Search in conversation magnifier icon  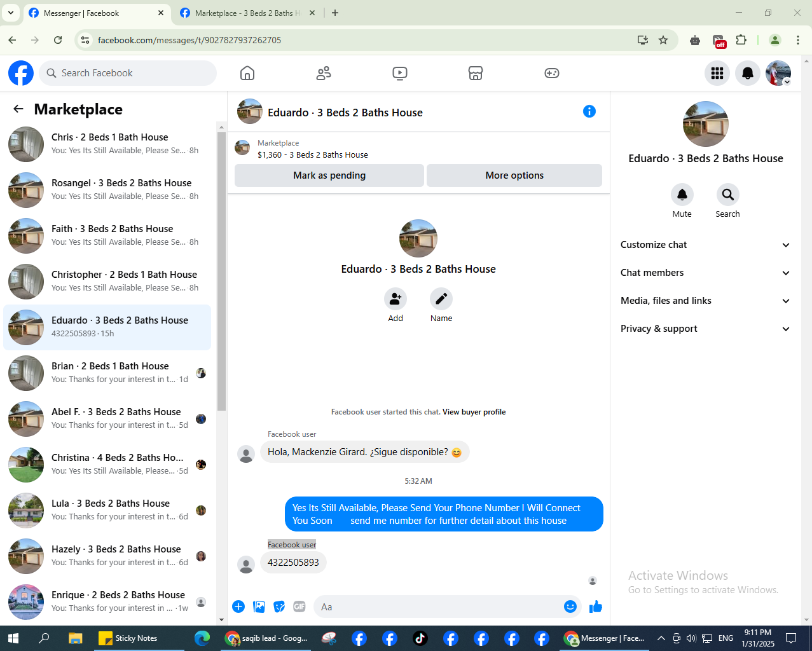pos(728,195)
